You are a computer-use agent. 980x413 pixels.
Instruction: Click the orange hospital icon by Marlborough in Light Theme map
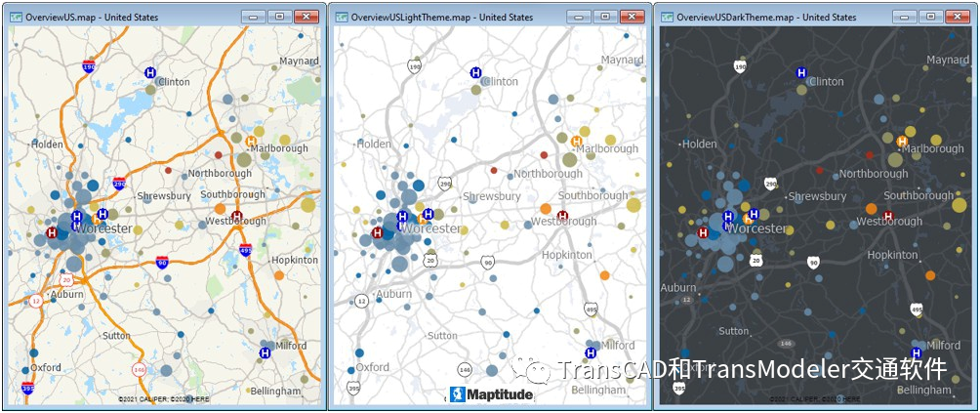pyautogui.click(x=578, y=142)
